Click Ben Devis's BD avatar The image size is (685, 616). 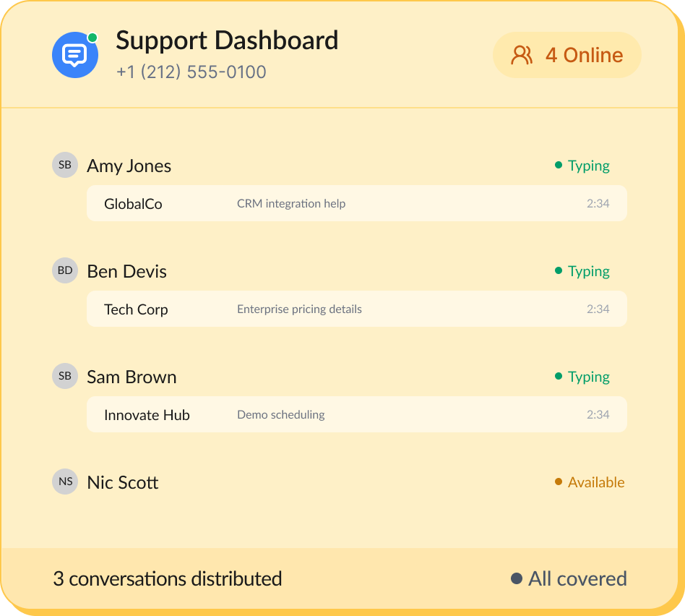coord(65,270)
